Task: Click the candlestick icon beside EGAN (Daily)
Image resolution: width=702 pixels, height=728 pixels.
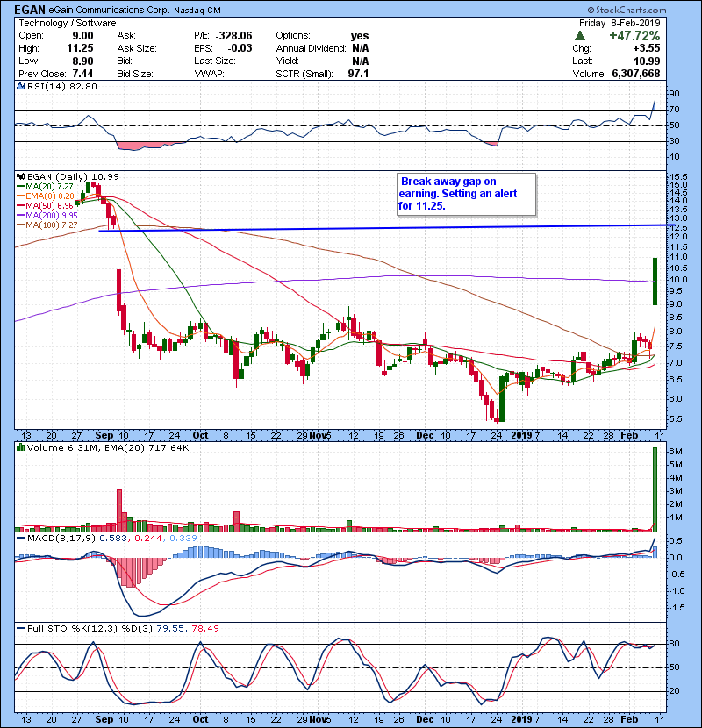Action: pyautogui.click(x=21, y=176)
